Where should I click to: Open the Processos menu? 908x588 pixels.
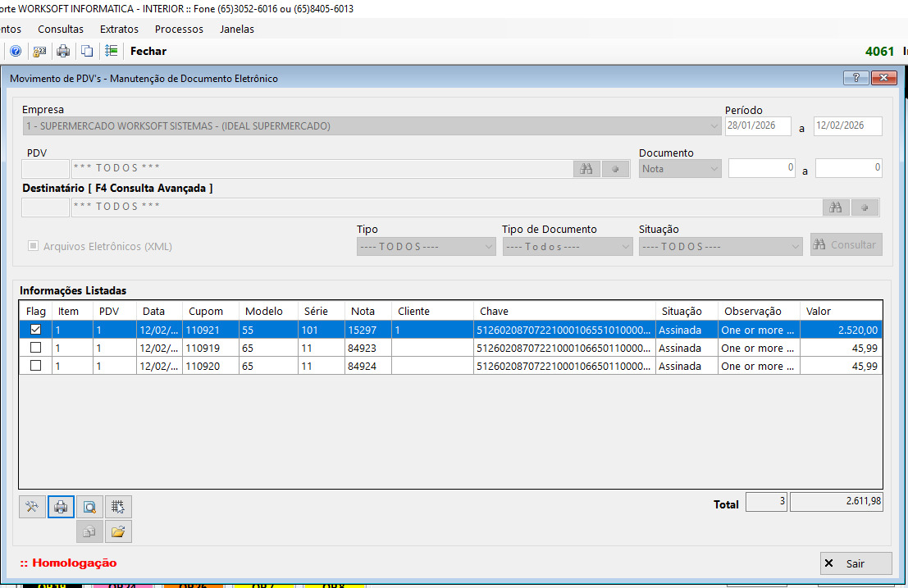coord(179,29)
